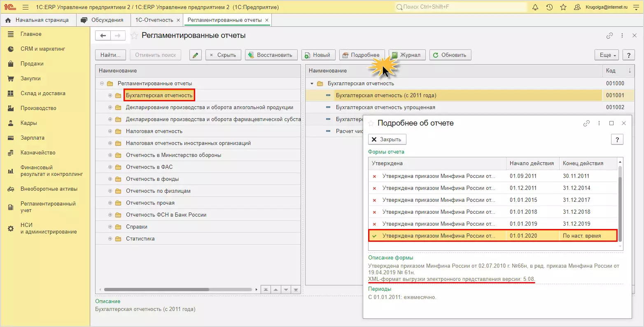The width and height of the screenshot is (644, 327).
Task: Click the back navigation arrow
Action: click(x=103, y=36)
